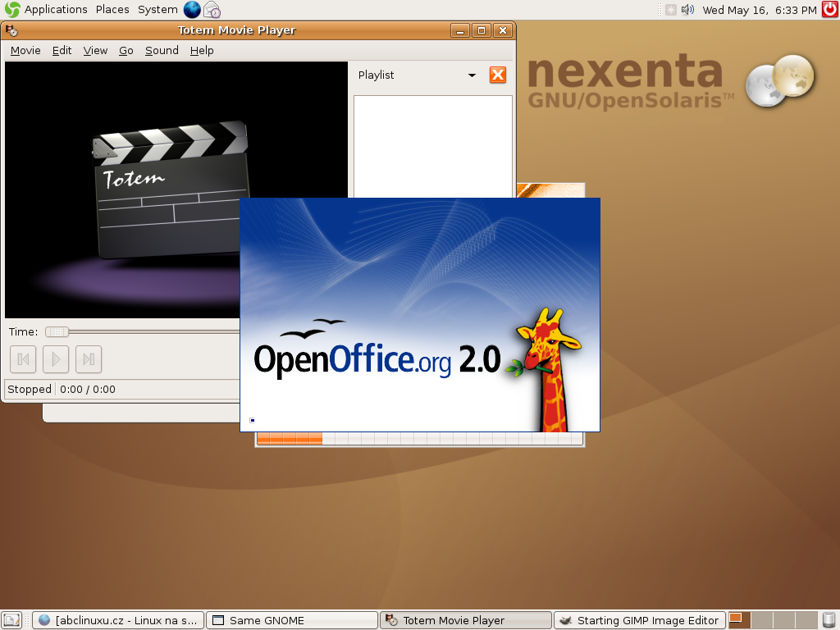This screenshot has height=630, width=840.
Task: Open the Go menu in Totem
Action: coord(126,50)
